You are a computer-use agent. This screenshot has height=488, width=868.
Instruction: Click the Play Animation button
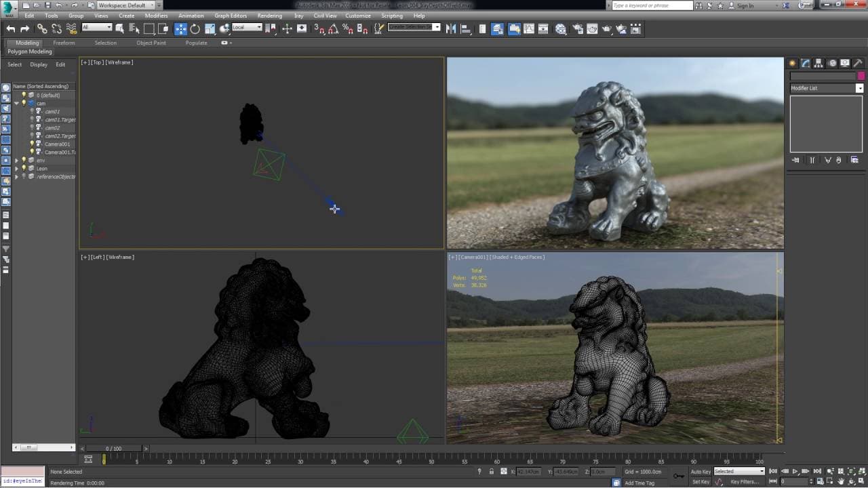point(795,471)
